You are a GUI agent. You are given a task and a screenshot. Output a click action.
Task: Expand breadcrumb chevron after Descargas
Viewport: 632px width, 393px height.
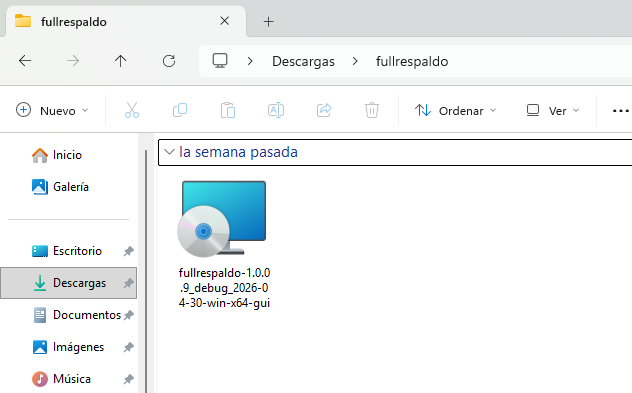[355, 61]
